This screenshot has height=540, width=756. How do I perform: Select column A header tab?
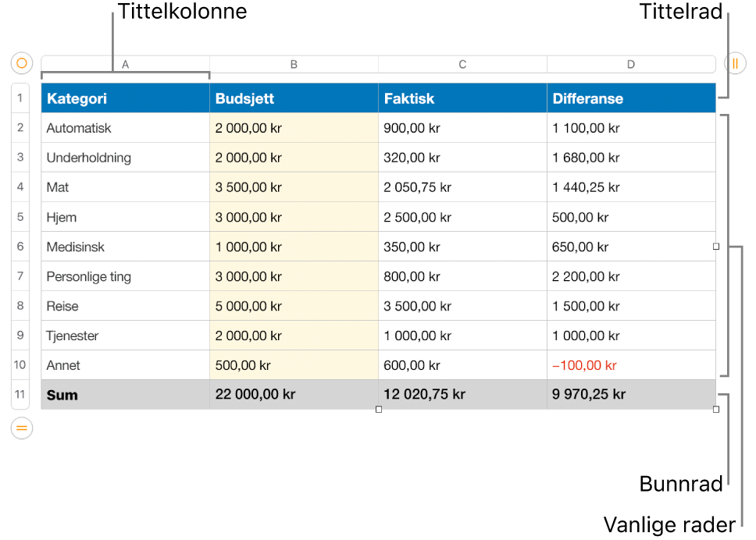click(126, 64)
